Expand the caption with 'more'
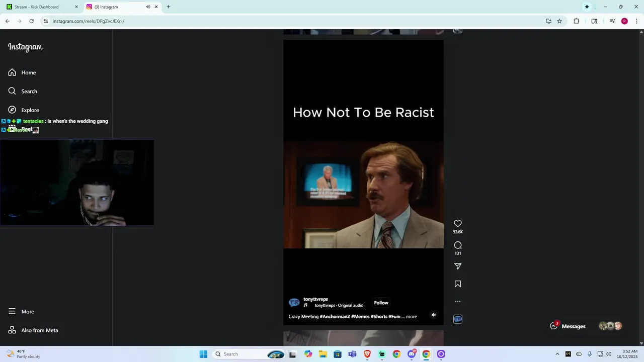This screenshot has height=362, width=644. tap(412, 317)
